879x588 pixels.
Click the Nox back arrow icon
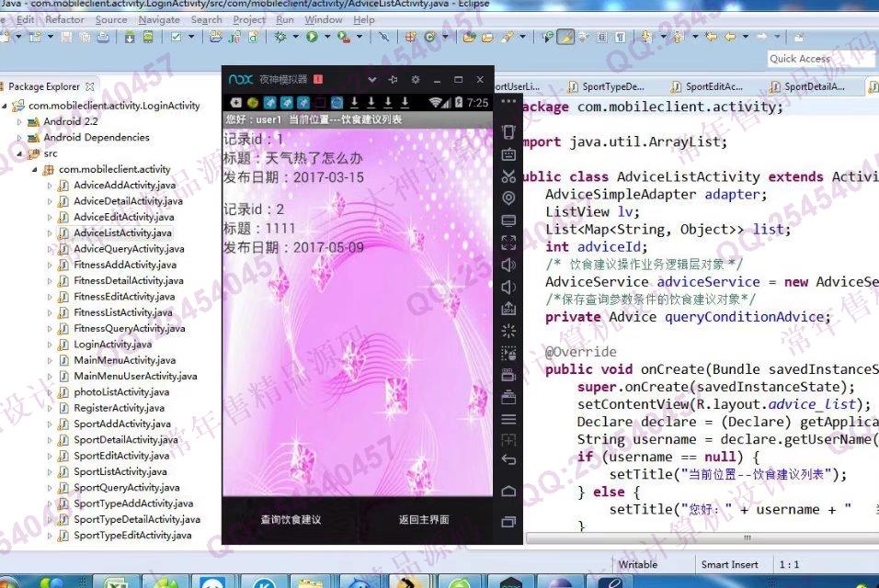click(508, 460)
